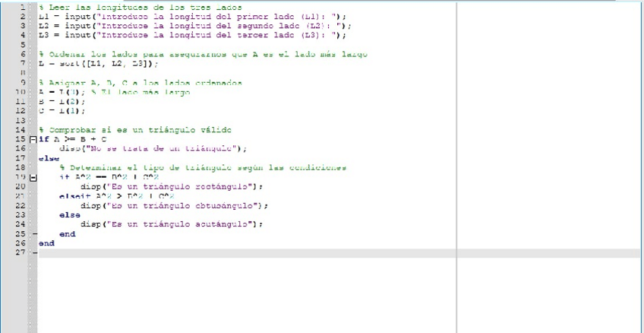The height and width of the screenshot is (333, 644).
Task: Click the disp 'No se trata de un triángulo' line
Action: (153, 149)
